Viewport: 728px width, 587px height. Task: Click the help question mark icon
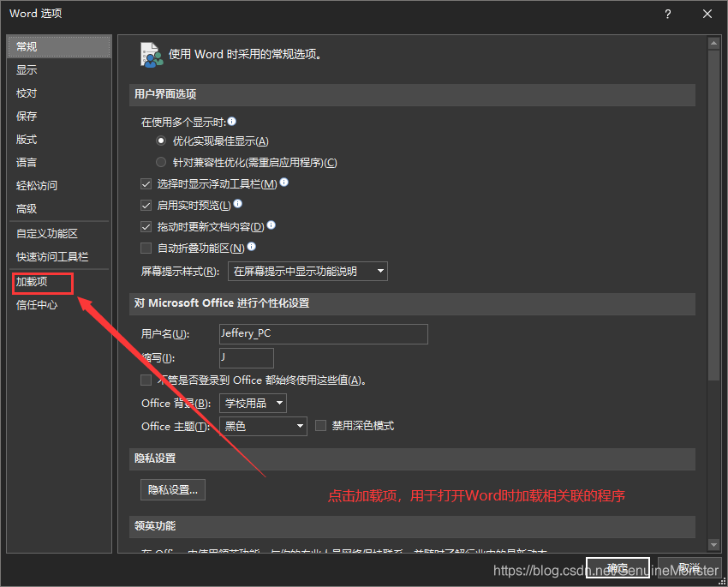click(x=668, y=14)
